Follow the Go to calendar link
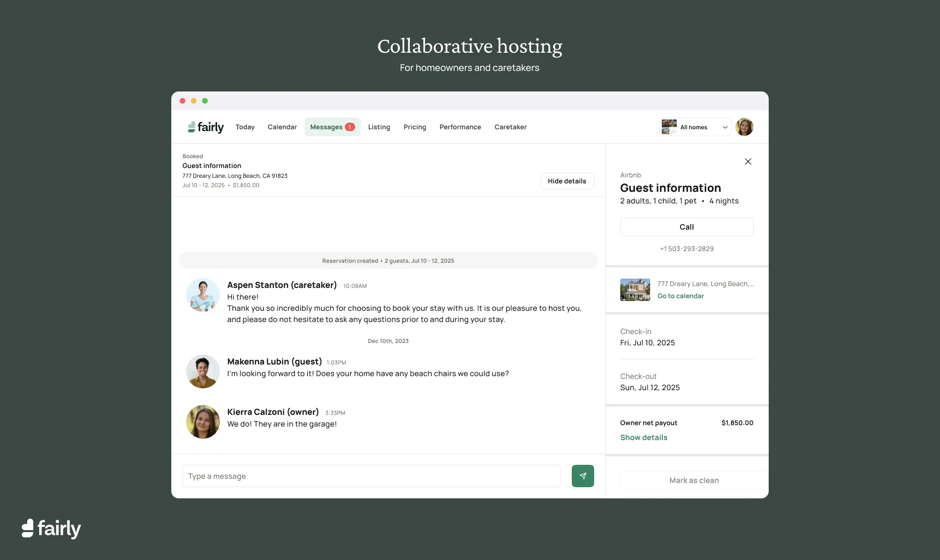 [x=680, y=296]
